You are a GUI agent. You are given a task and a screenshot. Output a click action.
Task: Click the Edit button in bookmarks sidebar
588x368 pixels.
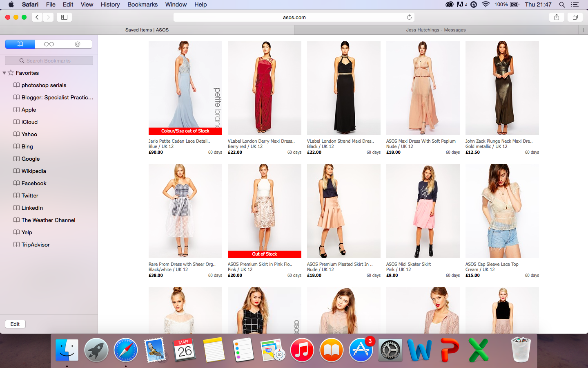15,324
